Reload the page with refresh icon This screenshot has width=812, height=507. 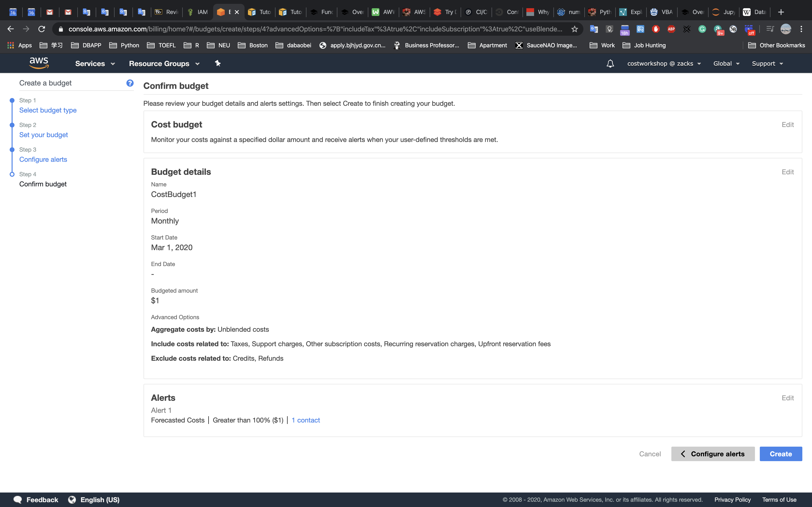tap(42, 29)
